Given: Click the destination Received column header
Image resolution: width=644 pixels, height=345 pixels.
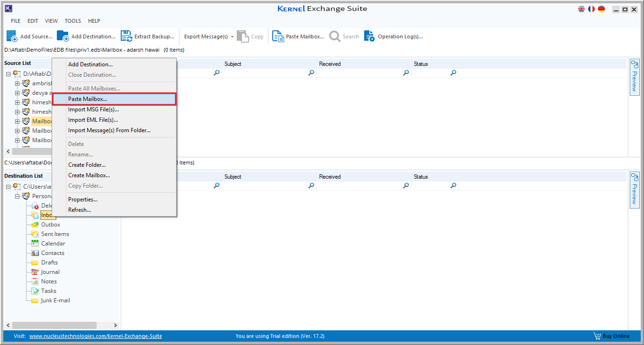Looking at the screenshot, I should pyautogui.click(x=364, y=177).
